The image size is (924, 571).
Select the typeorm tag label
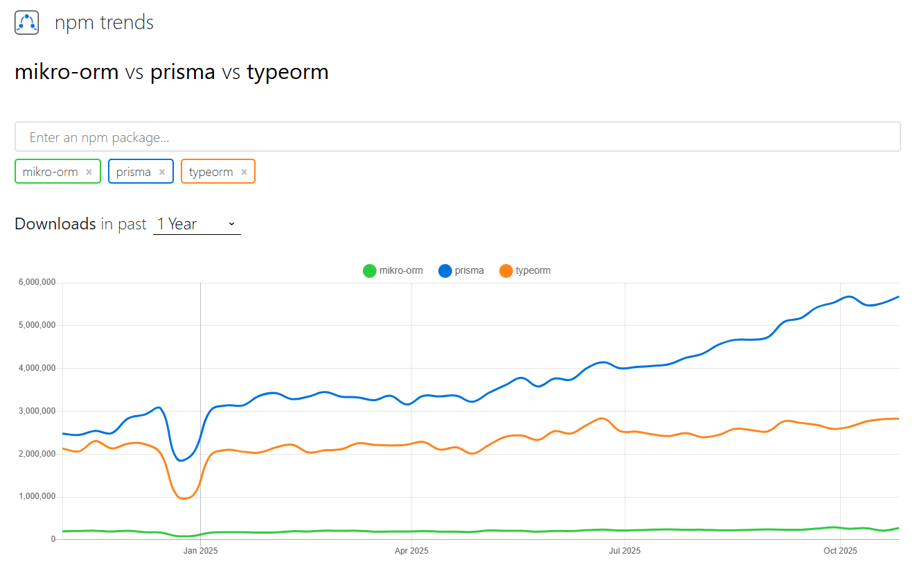point(211,172)
